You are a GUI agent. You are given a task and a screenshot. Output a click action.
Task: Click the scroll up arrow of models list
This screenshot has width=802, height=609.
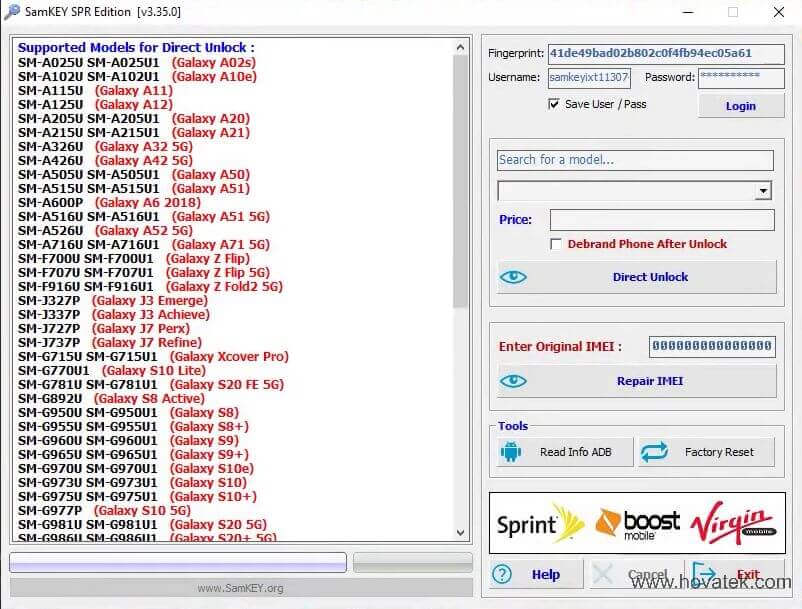[x=460, y=48]
